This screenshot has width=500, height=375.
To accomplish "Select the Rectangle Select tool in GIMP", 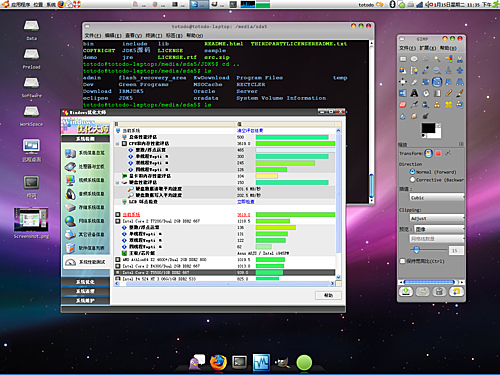I will (403, 59).
